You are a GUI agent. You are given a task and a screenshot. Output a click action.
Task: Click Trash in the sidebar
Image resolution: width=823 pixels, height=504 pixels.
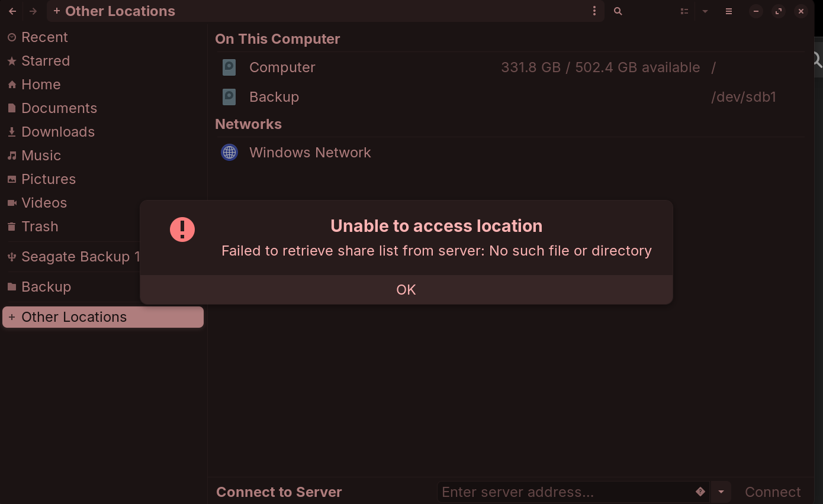(40, 227)
